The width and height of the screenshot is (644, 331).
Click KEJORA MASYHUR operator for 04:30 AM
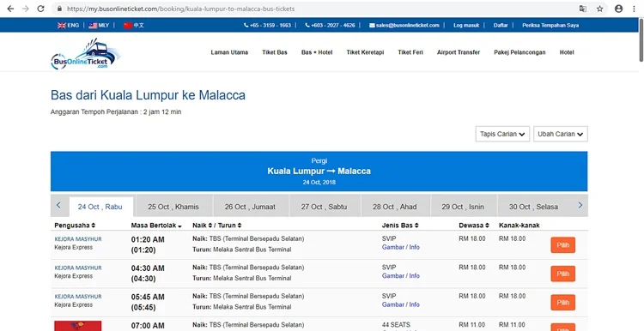[78, 268]
